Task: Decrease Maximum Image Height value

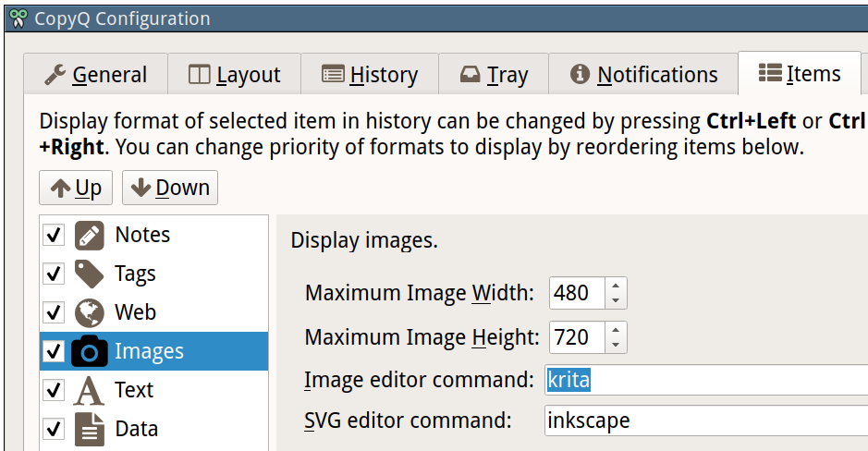Action: coord(617,345)
